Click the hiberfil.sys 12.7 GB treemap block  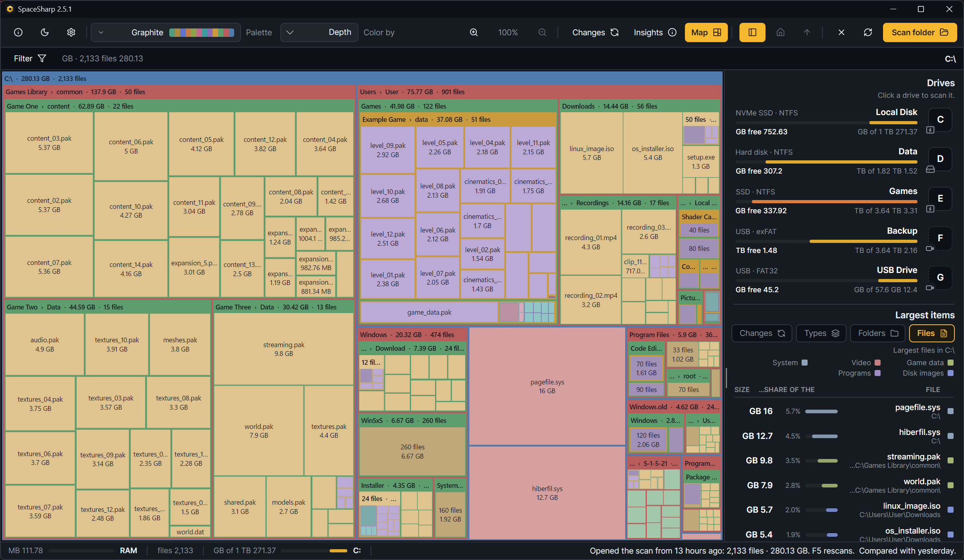547,493
